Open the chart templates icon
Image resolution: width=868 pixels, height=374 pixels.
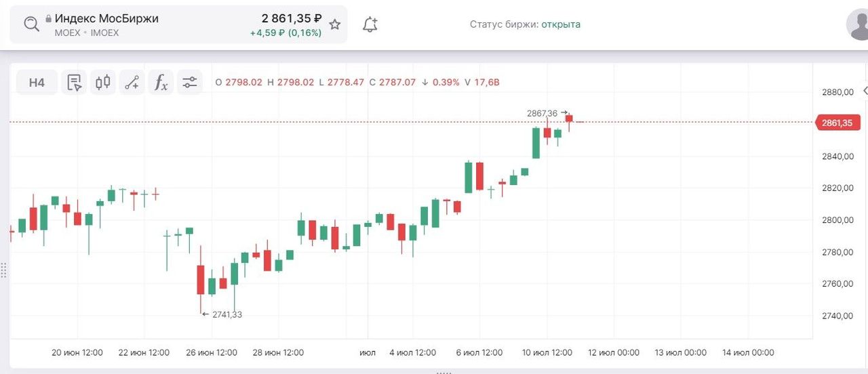coord(74,83)
